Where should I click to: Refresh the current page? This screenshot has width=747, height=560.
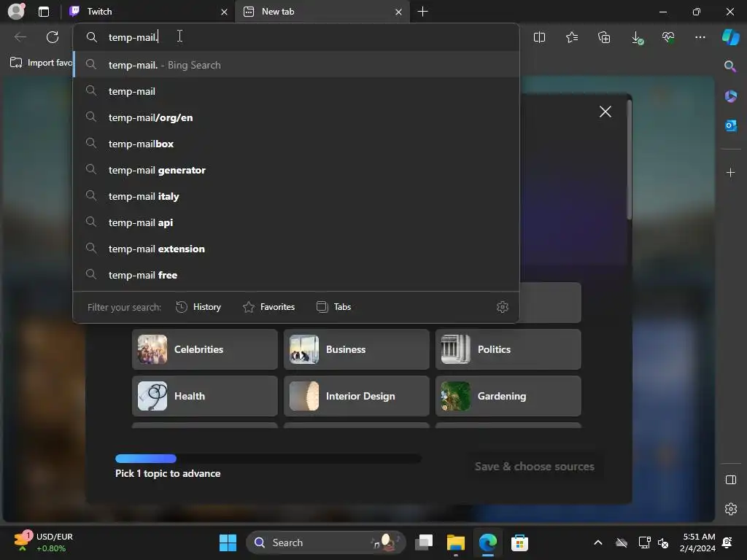click(53, 37)
